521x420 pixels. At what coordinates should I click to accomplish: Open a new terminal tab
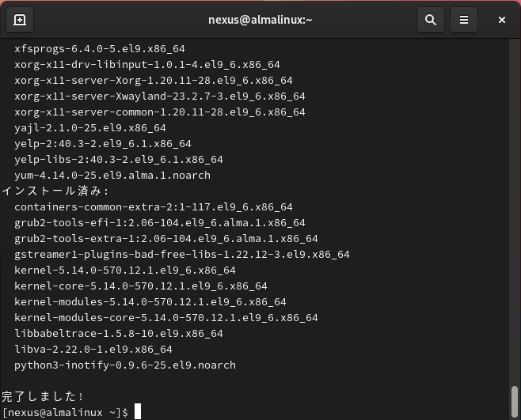click(20, 21)
